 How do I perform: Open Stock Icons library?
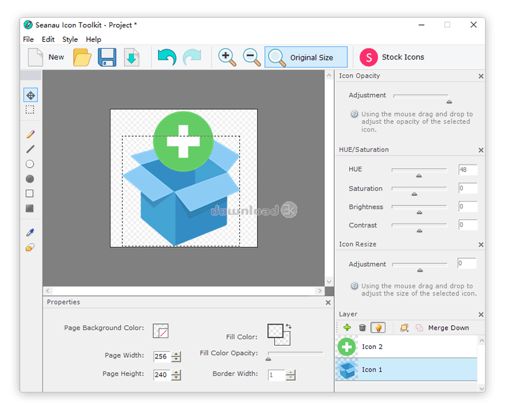pos(392,57)
